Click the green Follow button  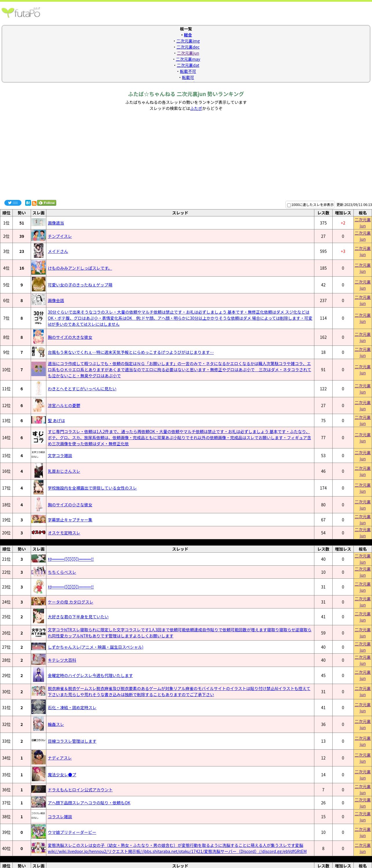(x=47, y=203)
